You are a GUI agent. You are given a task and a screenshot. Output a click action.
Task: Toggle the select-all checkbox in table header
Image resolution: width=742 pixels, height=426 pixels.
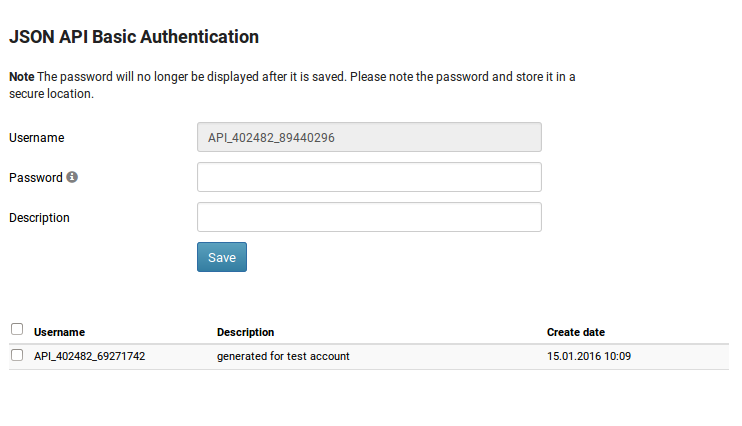(x=16, y=329)
